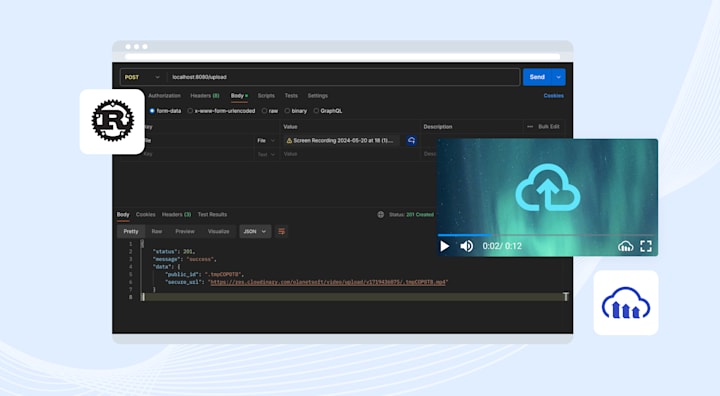Click the Rust logo icon
The height and width of the screenshot is (396, 720).
pyautogui.click(x=112, y=121)
